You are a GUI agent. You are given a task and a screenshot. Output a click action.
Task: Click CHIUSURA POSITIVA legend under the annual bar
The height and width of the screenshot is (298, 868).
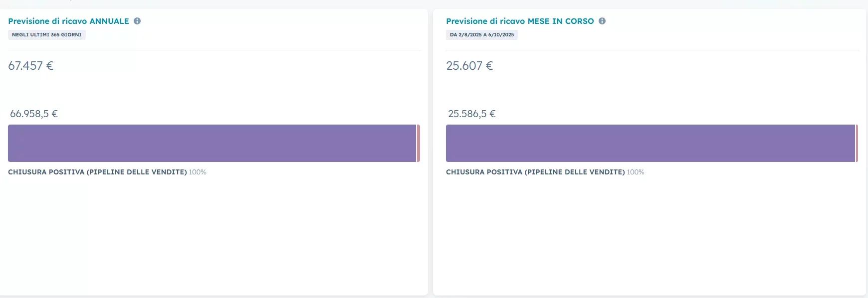coord(97,172)
